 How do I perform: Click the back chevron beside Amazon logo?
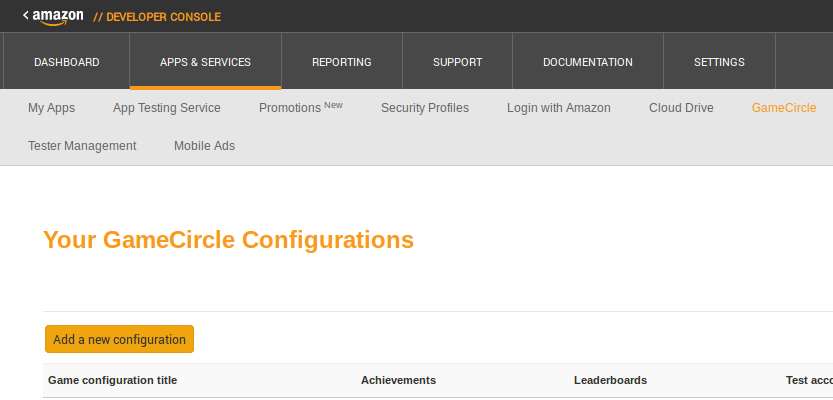26,15
